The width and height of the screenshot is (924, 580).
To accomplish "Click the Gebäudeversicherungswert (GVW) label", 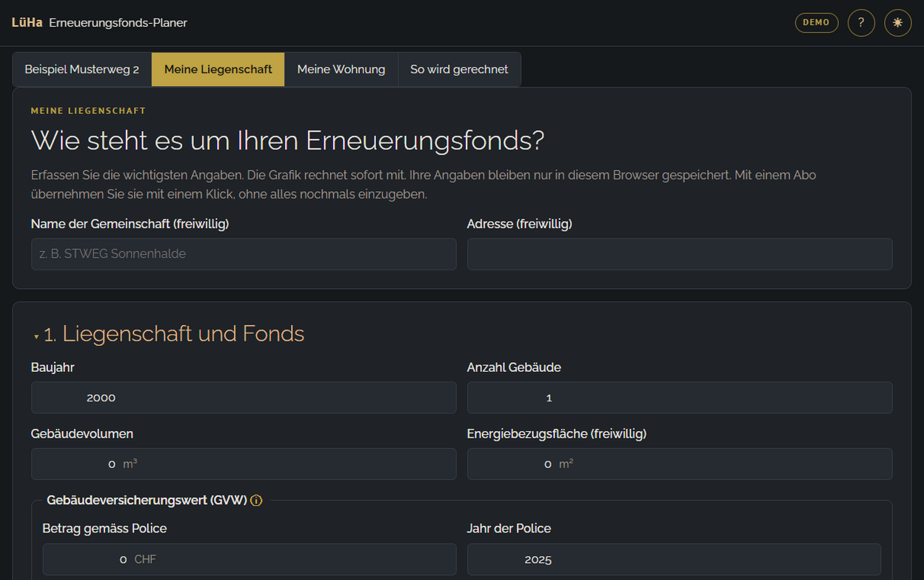I will coord(147,501).
